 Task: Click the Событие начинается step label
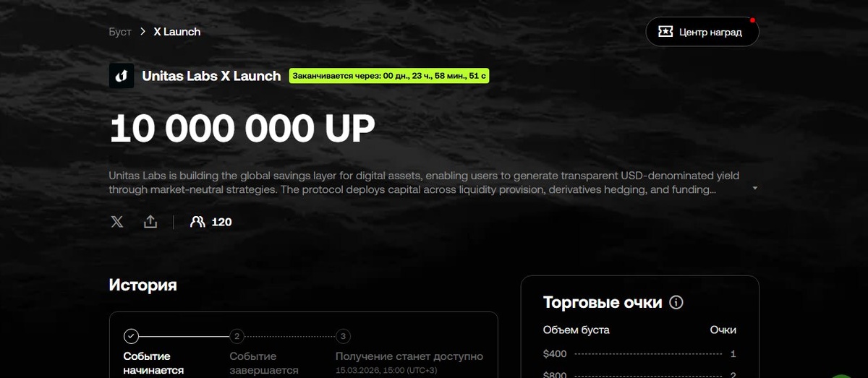(x=153, y=364)
